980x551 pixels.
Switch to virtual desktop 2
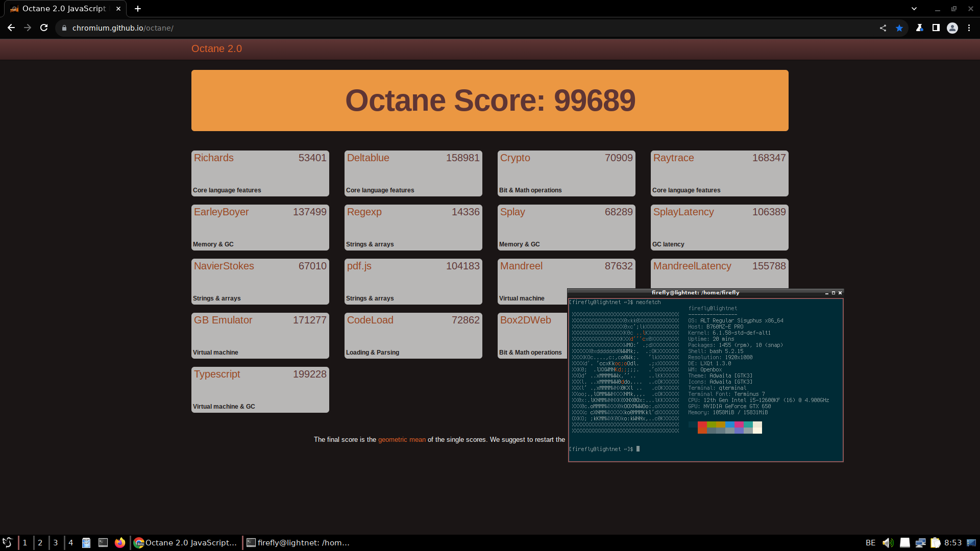tap(40, 543)
